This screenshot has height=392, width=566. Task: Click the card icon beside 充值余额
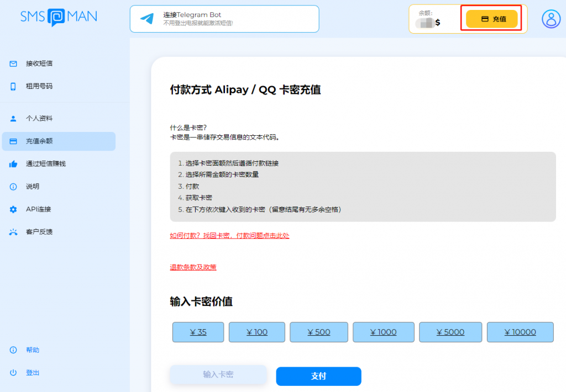pos(13,141)
